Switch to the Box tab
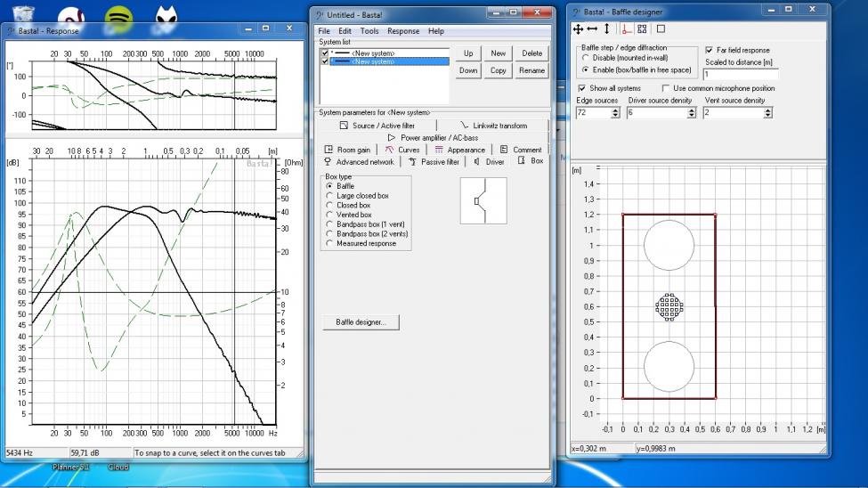 coord(531,160)
